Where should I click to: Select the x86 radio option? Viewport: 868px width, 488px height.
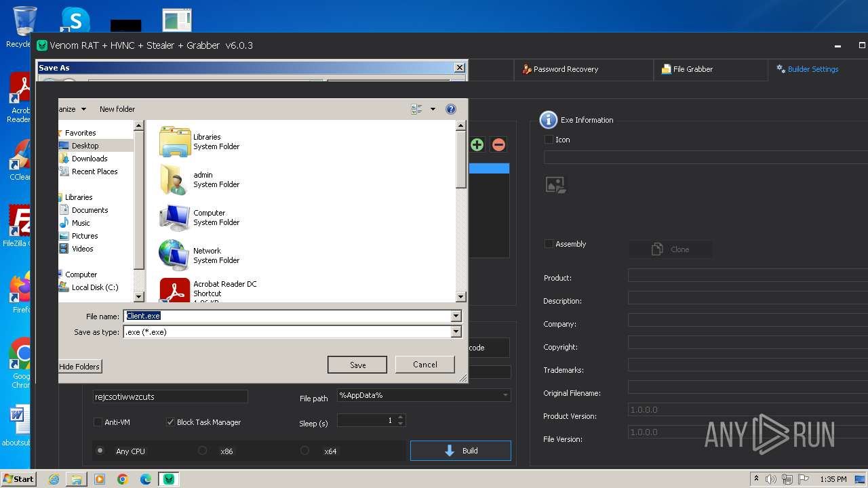202,451
